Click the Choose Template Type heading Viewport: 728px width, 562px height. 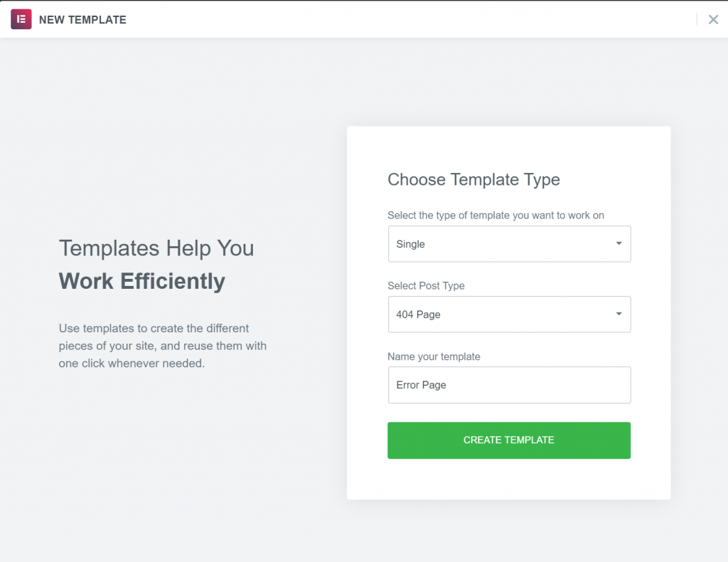tap(473, 180)
